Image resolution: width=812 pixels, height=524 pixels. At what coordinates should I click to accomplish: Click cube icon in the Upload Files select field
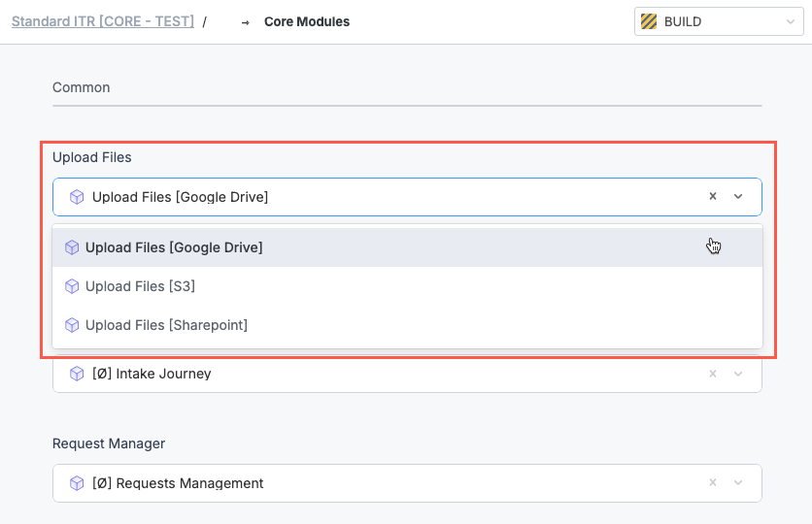pyautogui.click(x=77, y=197)
